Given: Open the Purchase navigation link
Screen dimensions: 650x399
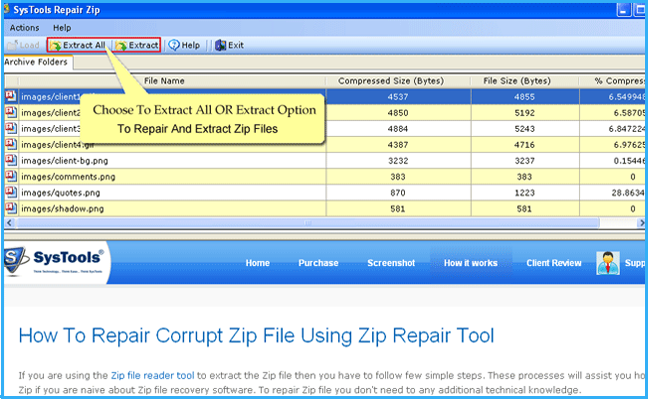Looking at the screenshot, I should 318,263.
